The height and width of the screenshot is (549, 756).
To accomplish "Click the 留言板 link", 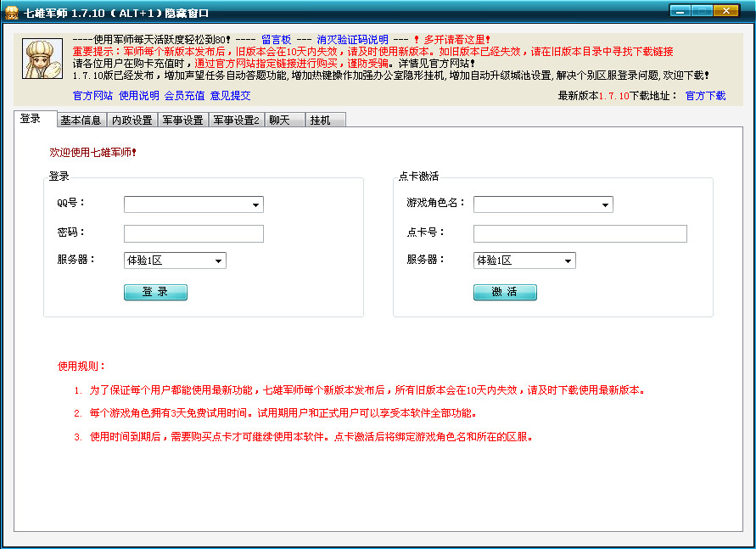I will (x=276, y=40).
